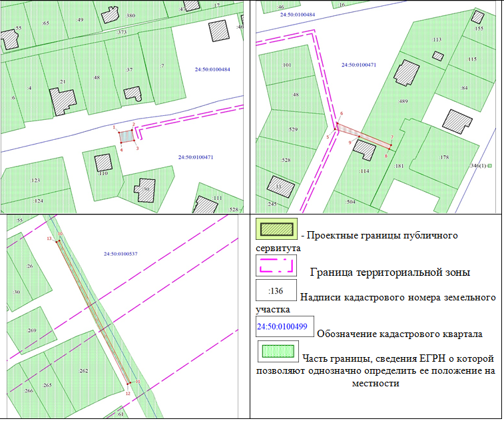Select parcel label ':115'
Image resolution: width=504 pixels, height=421 pixels.
coord(471,59)
